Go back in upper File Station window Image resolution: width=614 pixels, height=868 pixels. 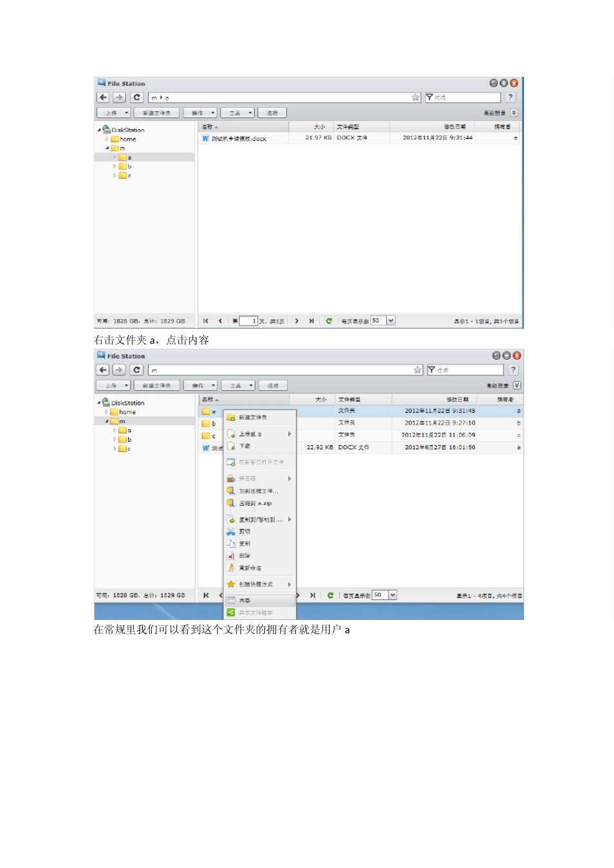pyautogui.click(x=103, y=98)
